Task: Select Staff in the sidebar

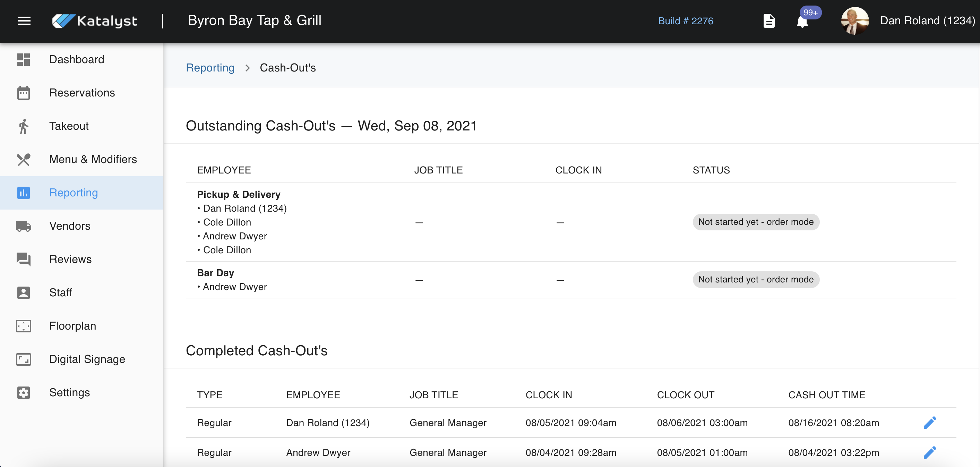Action: point(60,292)
